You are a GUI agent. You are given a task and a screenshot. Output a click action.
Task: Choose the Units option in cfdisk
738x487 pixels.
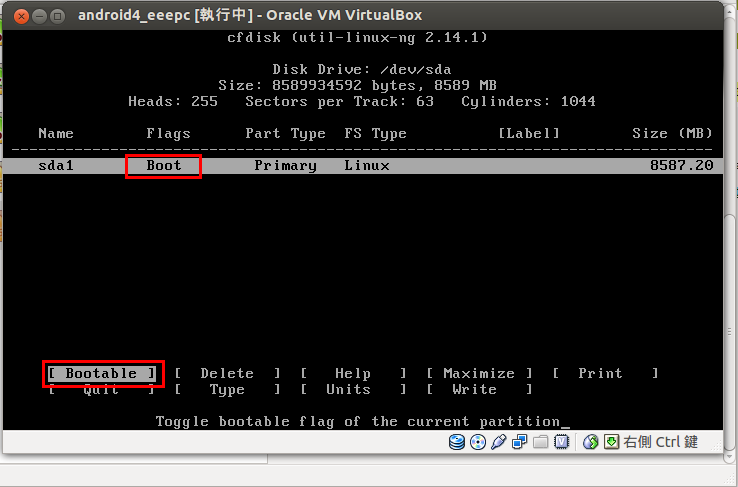click(353, 390)
